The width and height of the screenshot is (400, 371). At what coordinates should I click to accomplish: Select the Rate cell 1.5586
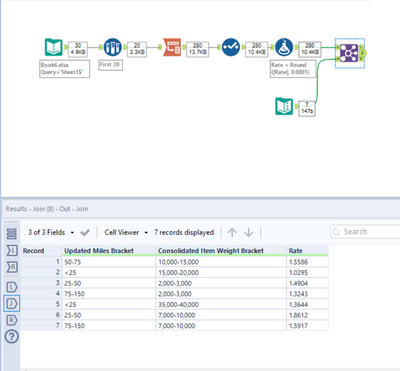[x=307, y=262]
